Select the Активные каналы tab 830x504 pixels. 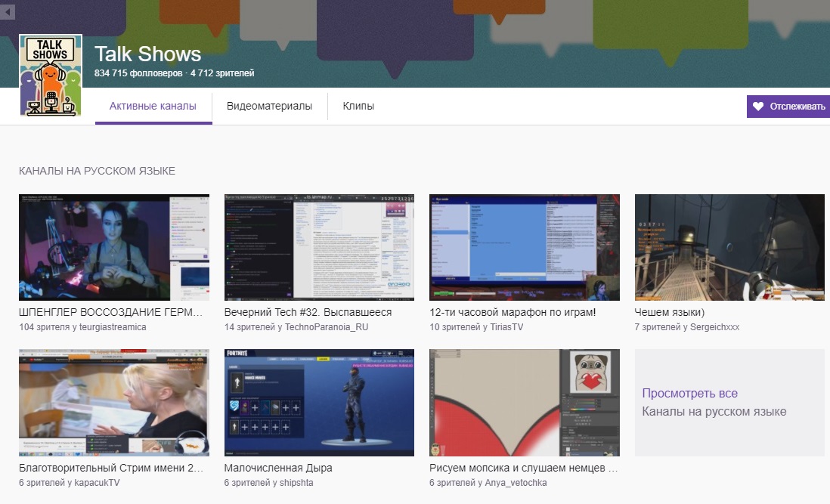click(153, 107)
